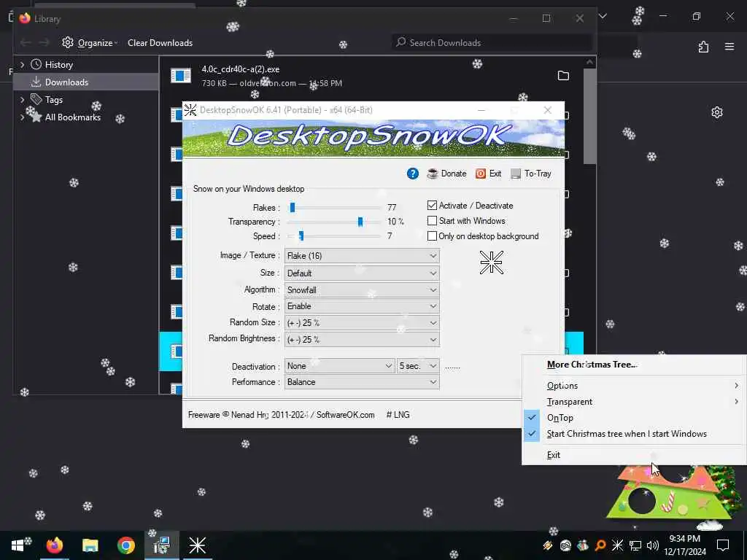The image size is (747, 560).
Task: Select Downloads in Library sidebar
Action: click(x=86, y=82)
